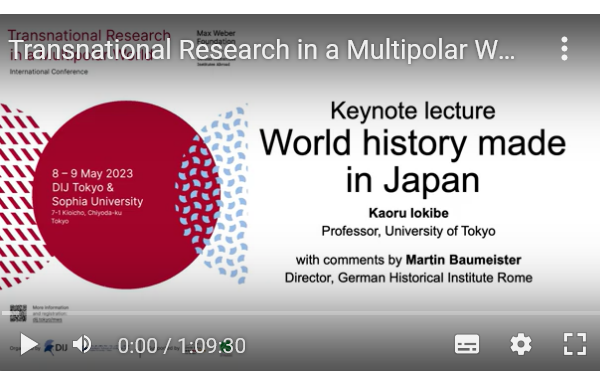
Task: Click 'International Conference' label
Action: click(49, 72)
